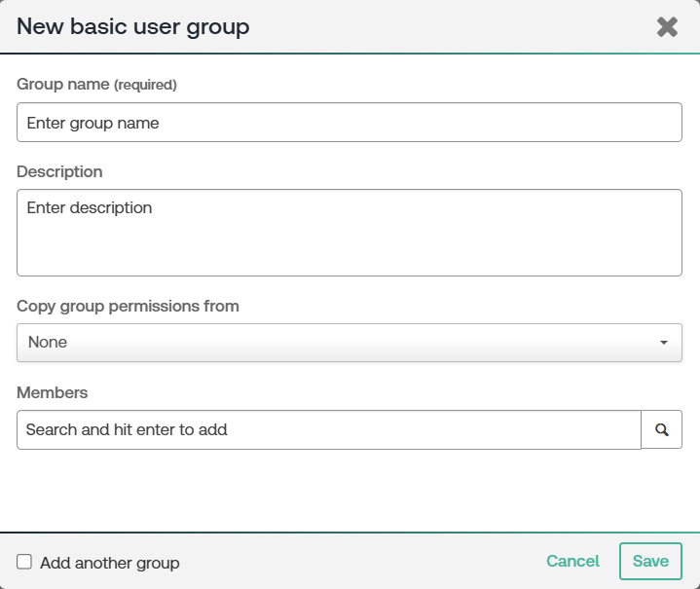700x589 pixels.
Task: Click the 'Members' field label
Action: pos(52,392)
